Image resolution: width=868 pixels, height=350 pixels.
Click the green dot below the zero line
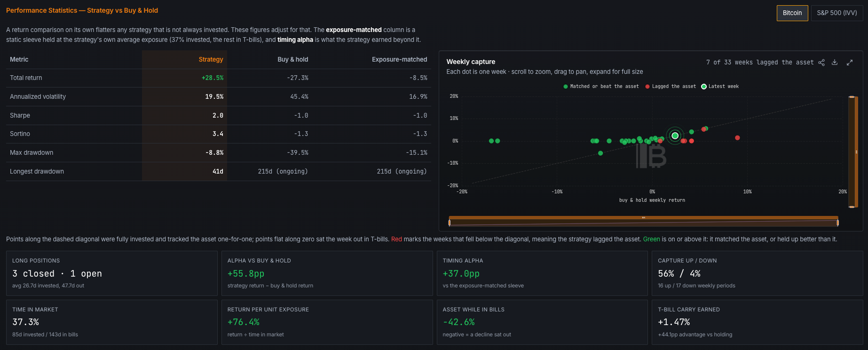pyautogui.click(x=600, y=153)
